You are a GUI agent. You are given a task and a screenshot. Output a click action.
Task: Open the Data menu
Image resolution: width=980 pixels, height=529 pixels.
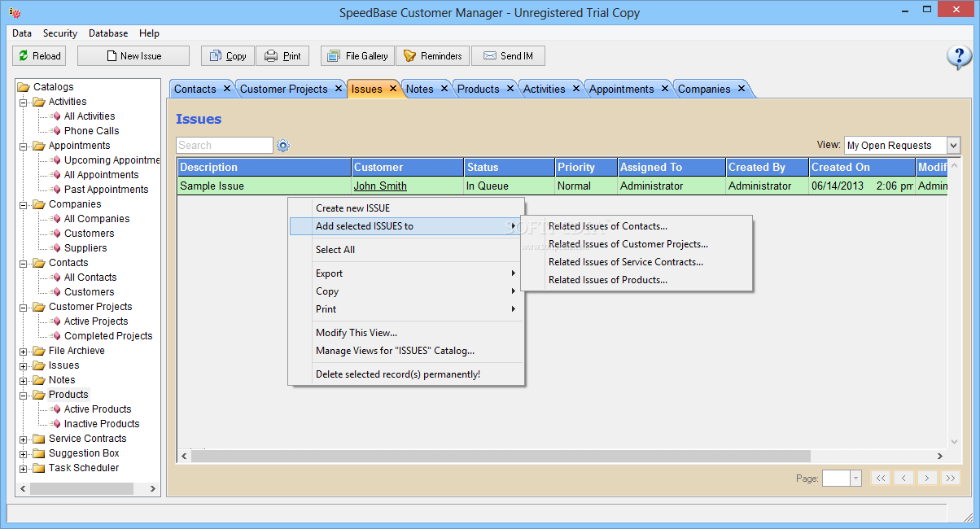pos(22,33)
